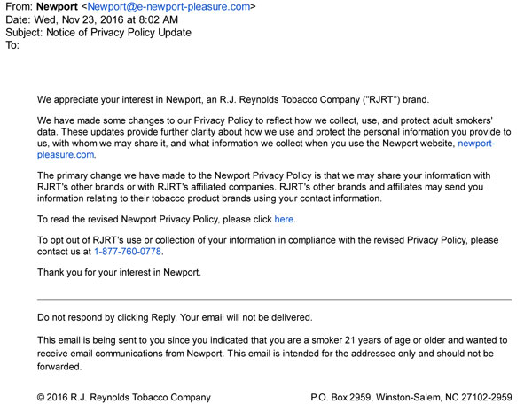Click the line "Thank you for your interest in Newport"
This screenshot has width=532, height=412.
[x=119, y=272]
